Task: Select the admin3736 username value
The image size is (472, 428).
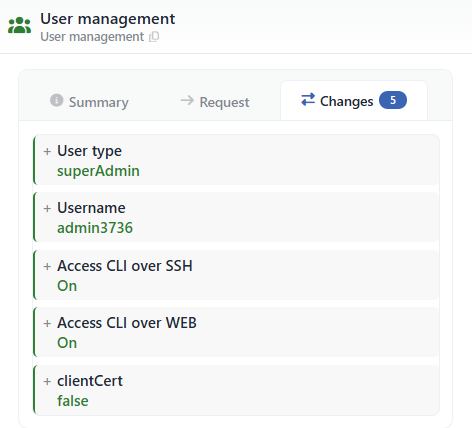Action: pos(95,228)
